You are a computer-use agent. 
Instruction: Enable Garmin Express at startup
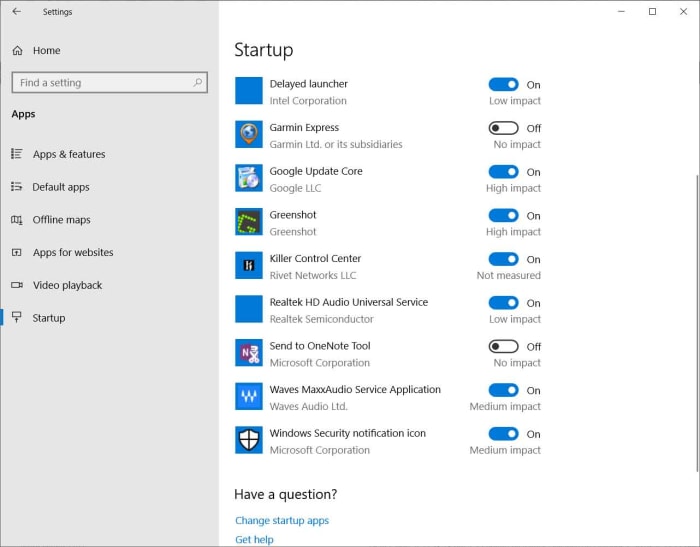503,128
